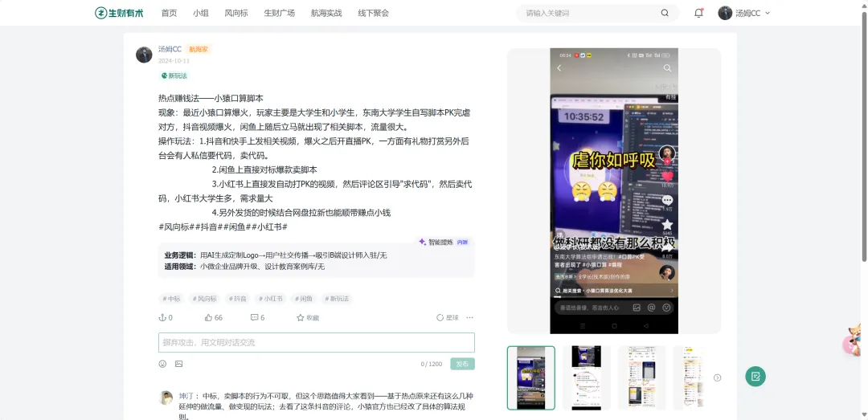Click the 生财有术 logo
This screenshot has width=868, height=420.
click(x=119, y=13)
